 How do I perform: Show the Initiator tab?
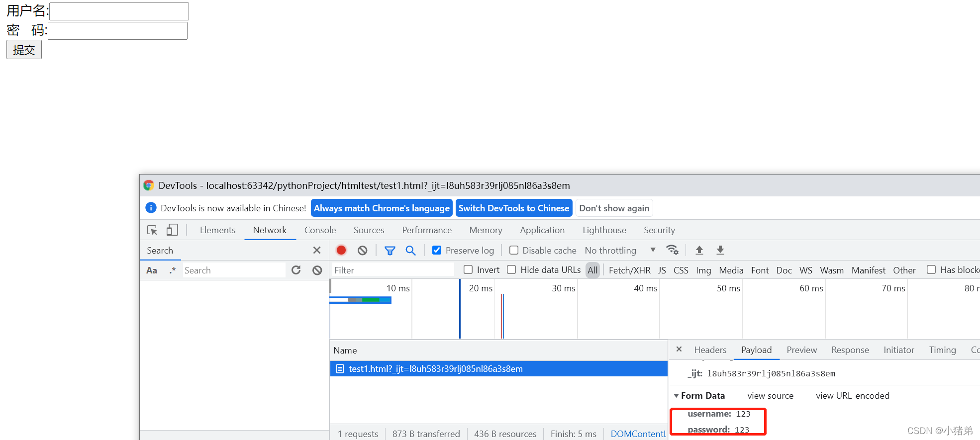(899, 350)
